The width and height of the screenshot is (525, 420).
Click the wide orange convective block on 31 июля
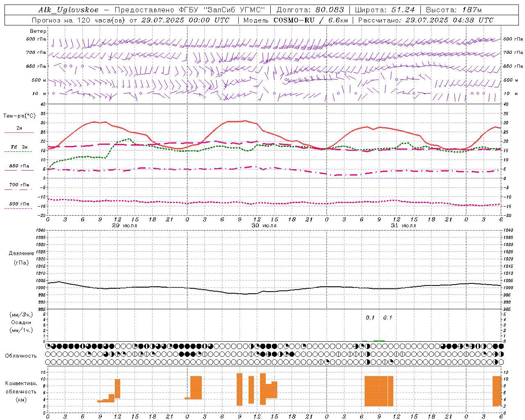click(x=379, y=391)
